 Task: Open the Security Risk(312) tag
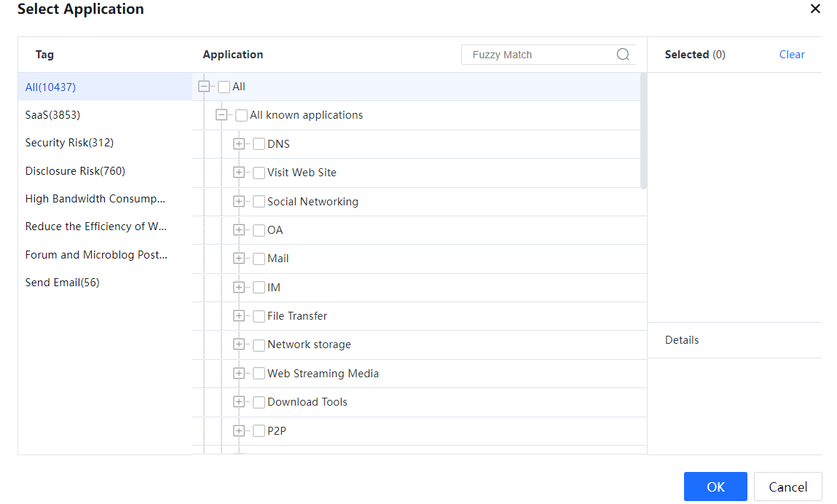click(69, 143)
